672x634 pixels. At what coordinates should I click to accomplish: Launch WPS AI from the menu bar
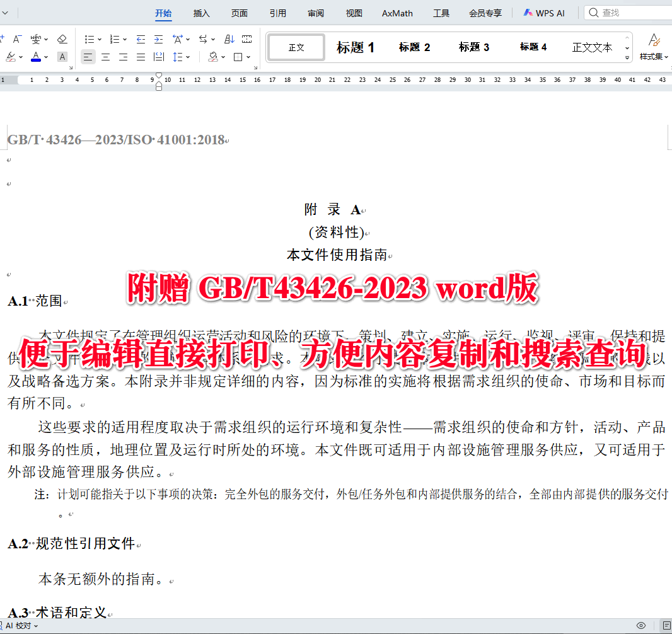543,13
